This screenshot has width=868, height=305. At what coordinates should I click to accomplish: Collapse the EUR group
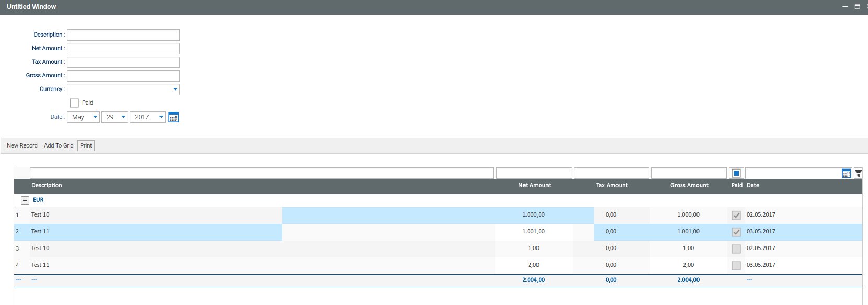click(x=25, y=200)
